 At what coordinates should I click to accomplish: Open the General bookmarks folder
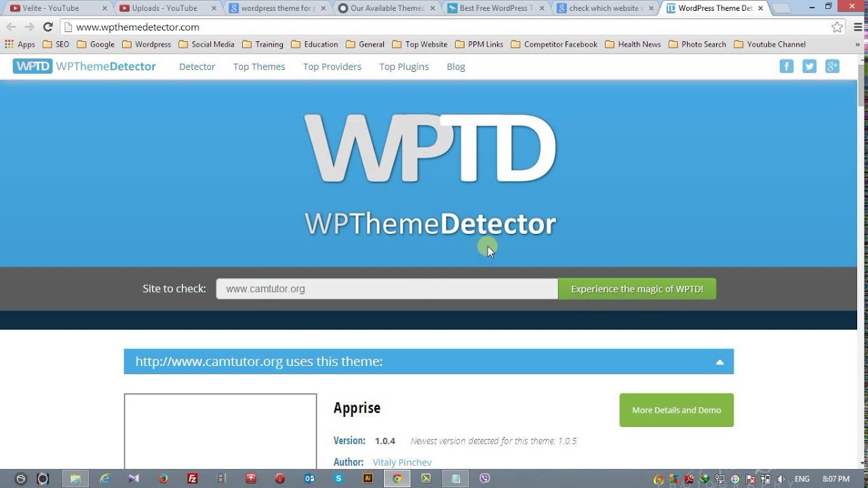(366, 44)
